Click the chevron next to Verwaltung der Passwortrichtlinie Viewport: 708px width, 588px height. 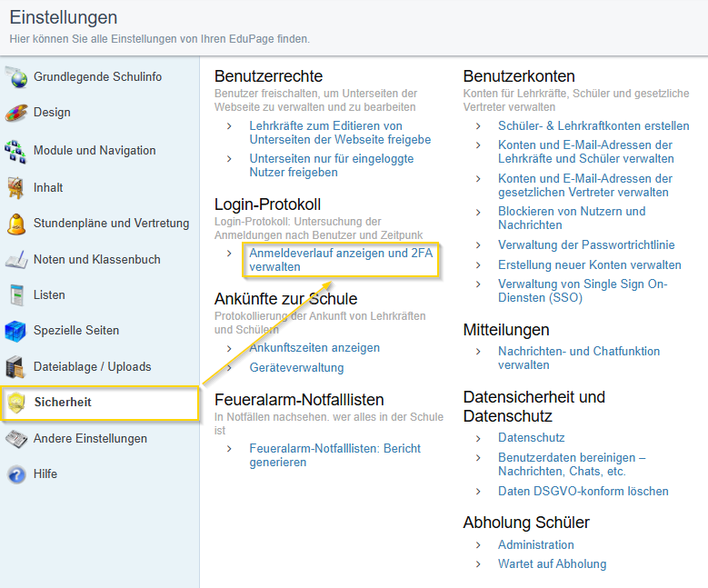tap(478, 245)
